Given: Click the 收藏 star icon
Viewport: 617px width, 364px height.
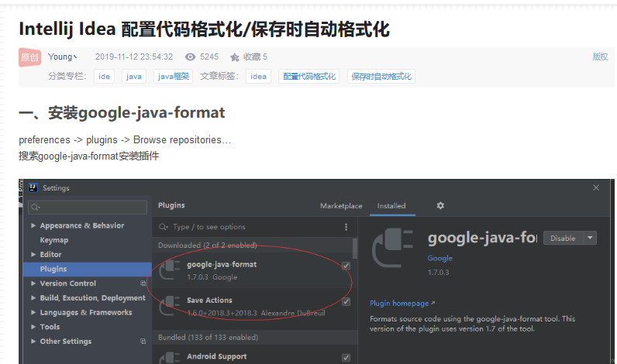Looking at the screenshot, I should point(235,57).
